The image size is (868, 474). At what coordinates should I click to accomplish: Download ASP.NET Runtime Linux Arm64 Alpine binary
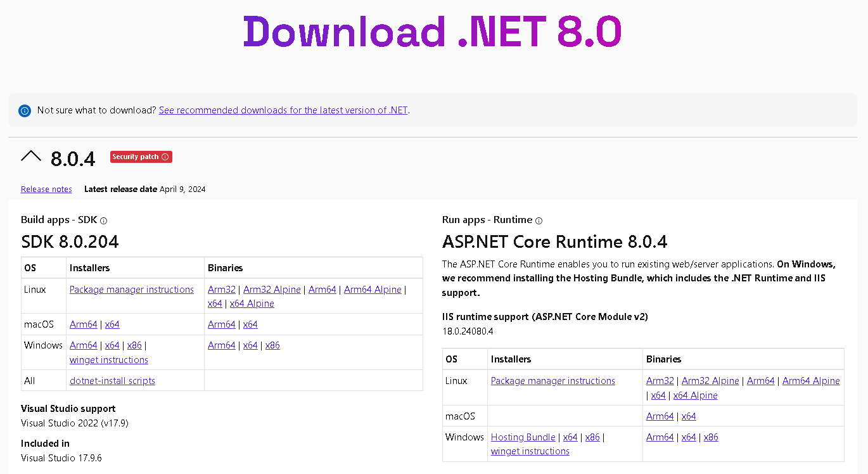click(811, 381)
